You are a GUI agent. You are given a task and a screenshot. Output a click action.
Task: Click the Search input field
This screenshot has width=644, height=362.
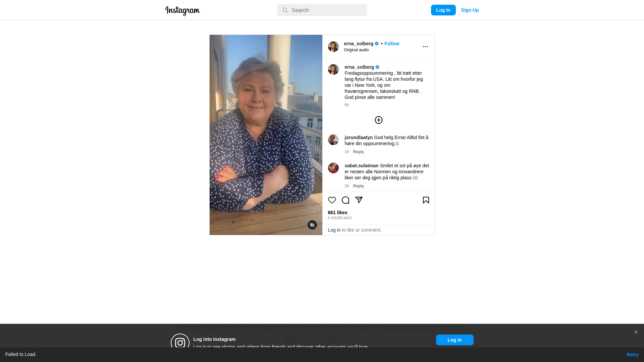pyautogui.click(x=322, y=10)
